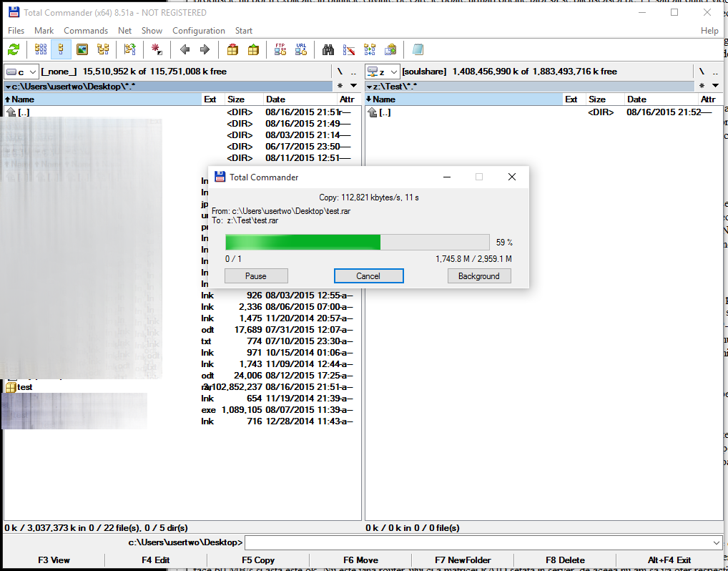Image resolution: width=728 pixels, height=571 pixels.
Task: Open the Mark menu
Action: (44, 31)
